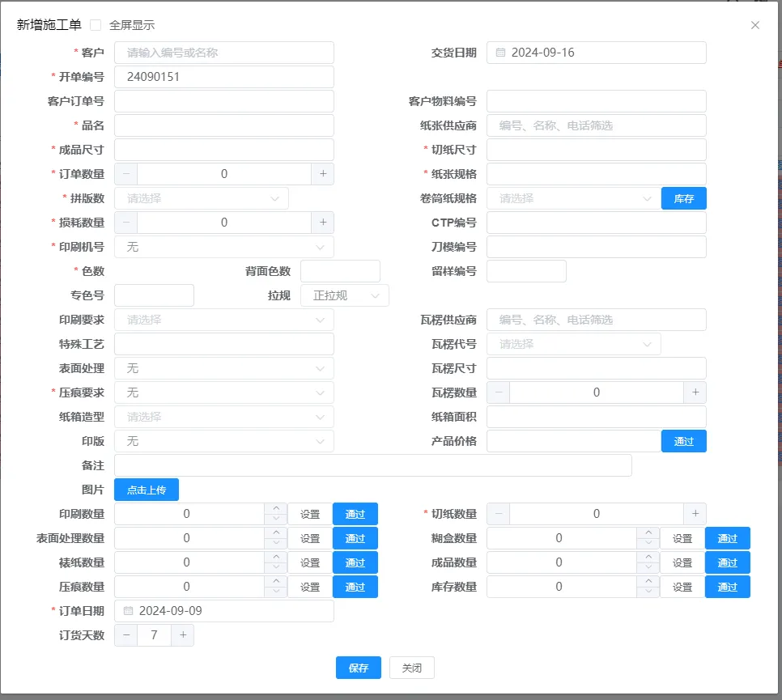This screenshot has height=700, width=782.
Task: Click the 切纸尺寸 input field
Action: pos(597,150)
